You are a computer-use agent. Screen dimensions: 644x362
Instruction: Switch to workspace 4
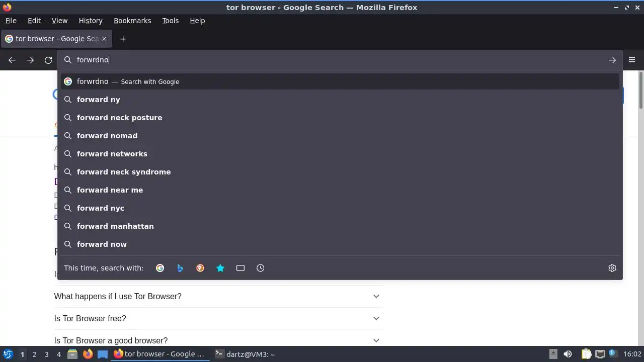click(x=58, y=354)
